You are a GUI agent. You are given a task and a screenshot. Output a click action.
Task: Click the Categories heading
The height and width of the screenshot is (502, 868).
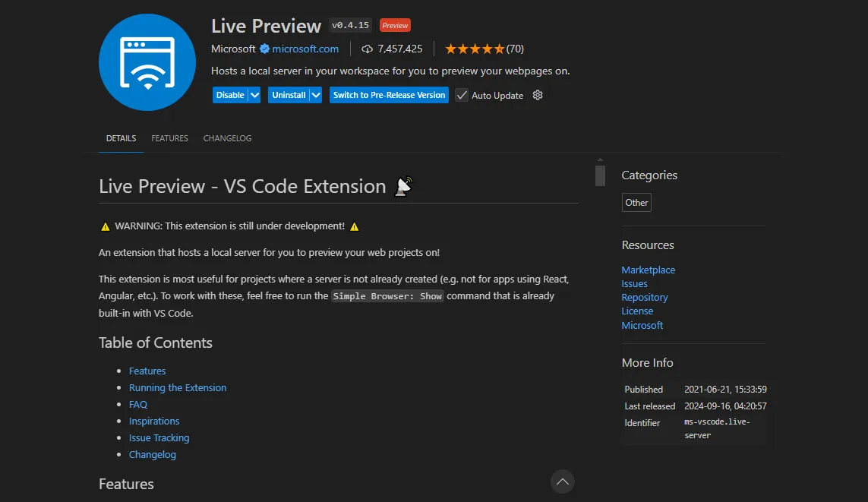(x=649, y=175)
